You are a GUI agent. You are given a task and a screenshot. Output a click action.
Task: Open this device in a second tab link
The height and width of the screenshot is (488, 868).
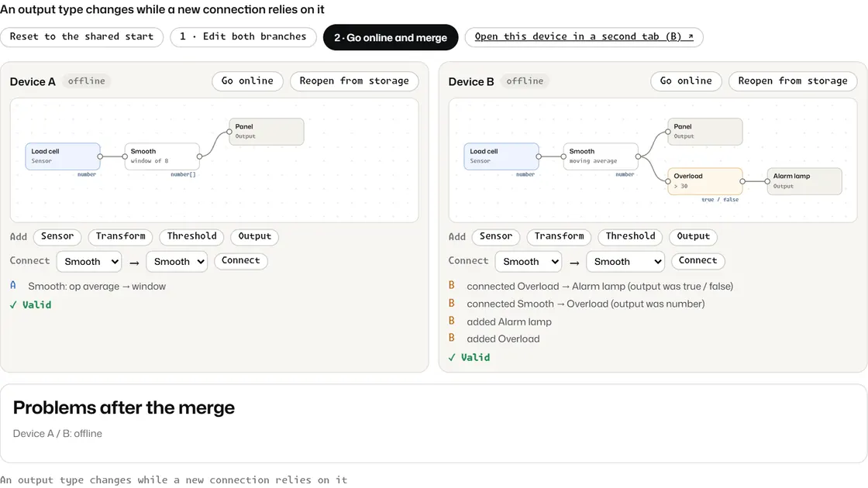pos(584,36)
